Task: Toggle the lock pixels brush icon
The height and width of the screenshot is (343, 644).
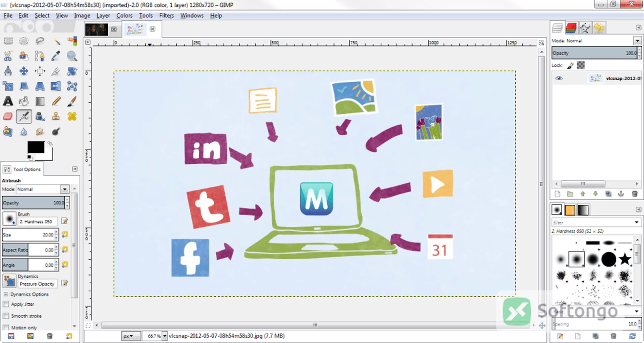Action: 570,65
